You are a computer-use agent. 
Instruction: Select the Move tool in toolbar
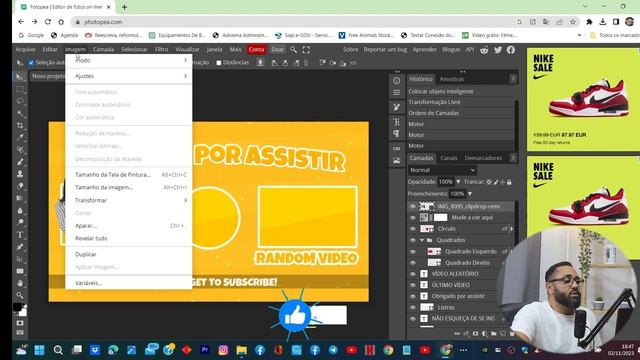(20, 77)
